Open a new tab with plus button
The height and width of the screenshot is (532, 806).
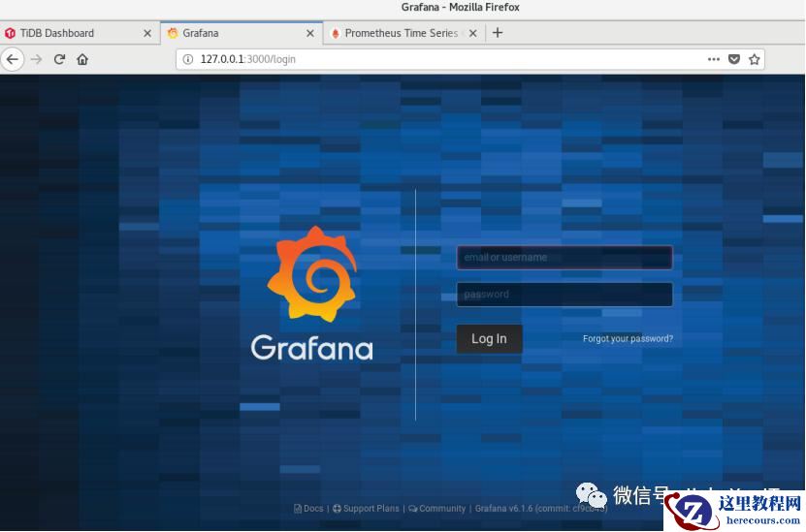497,33
